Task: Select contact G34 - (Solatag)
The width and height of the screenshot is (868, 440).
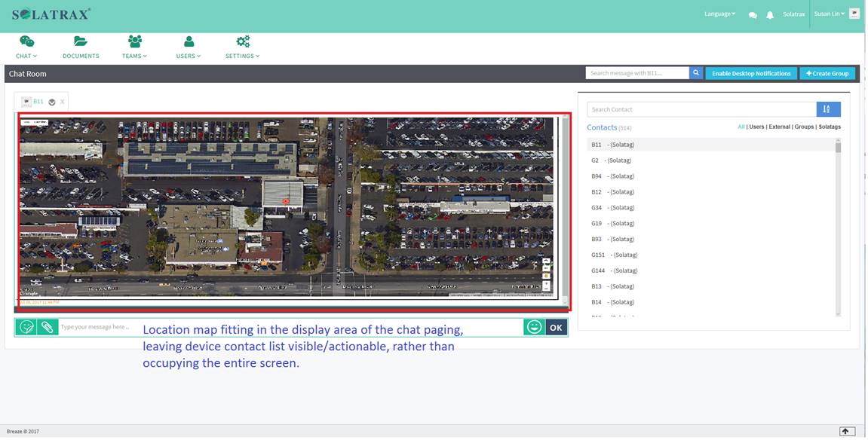Action: 711,208
